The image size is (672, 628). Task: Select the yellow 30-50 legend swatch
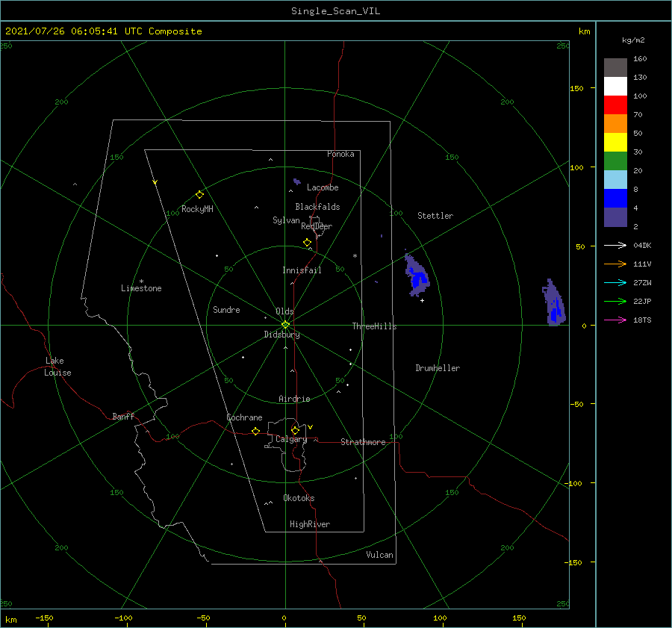615,143
